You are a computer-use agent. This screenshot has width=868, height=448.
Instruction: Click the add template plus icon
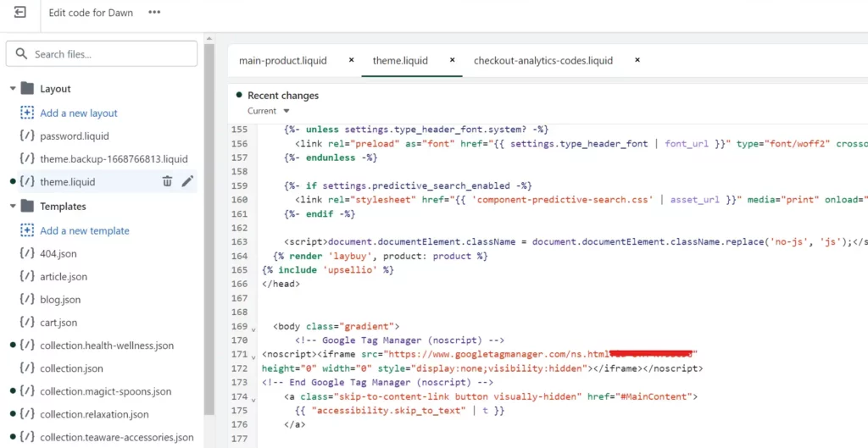point(27,230)
